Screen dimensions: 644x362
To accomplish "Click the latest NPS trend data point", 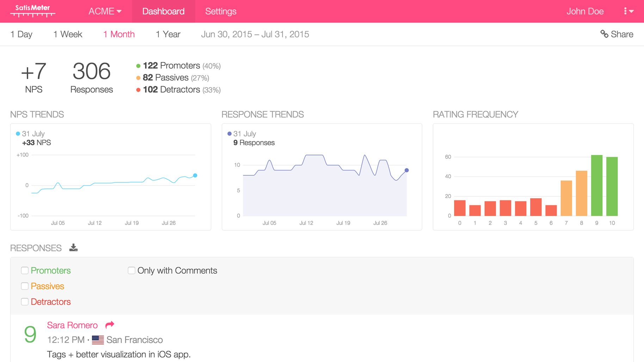I will (195, 175).
